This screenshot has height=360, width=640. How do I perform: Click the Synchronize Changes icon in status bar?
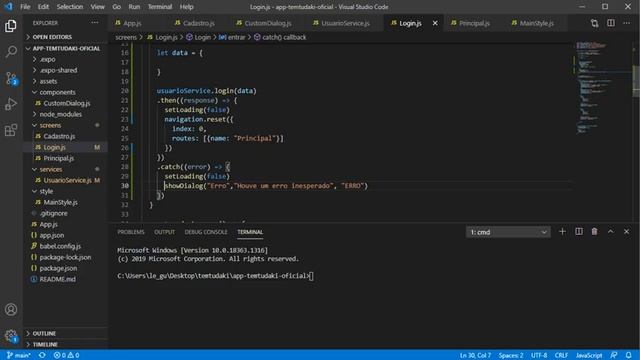tap(42, 355)
